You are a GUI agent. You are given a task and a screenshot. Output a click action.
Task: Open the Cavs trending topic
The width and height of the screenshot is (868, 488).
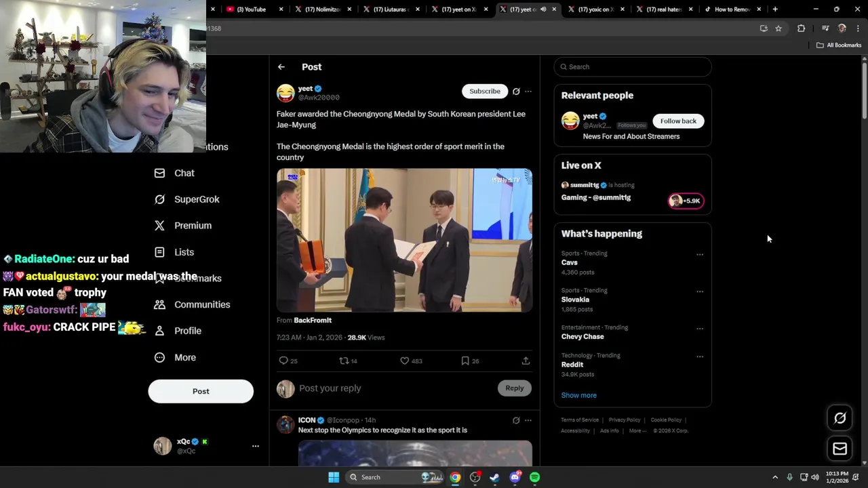click(x=570, y=262)
